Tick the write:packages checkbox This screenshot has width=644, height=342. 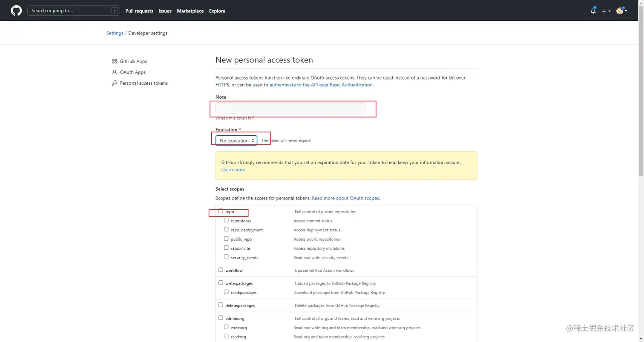221,282
